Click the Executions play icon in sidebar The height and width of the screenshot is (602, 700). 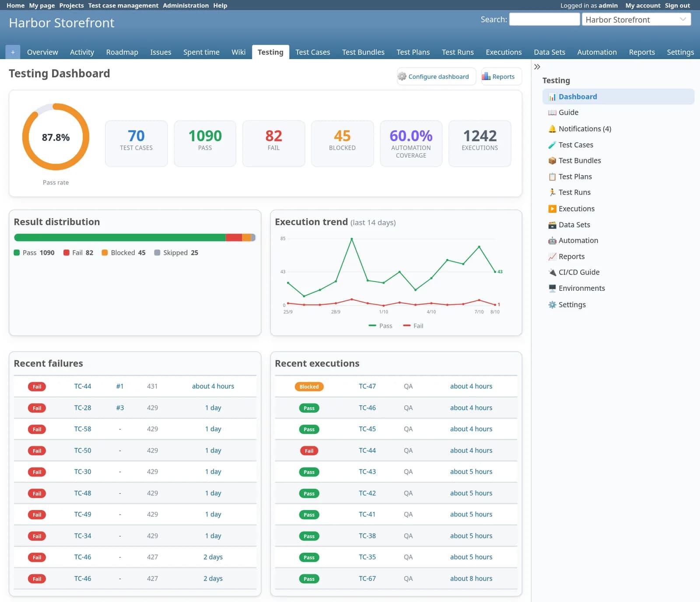552,209
